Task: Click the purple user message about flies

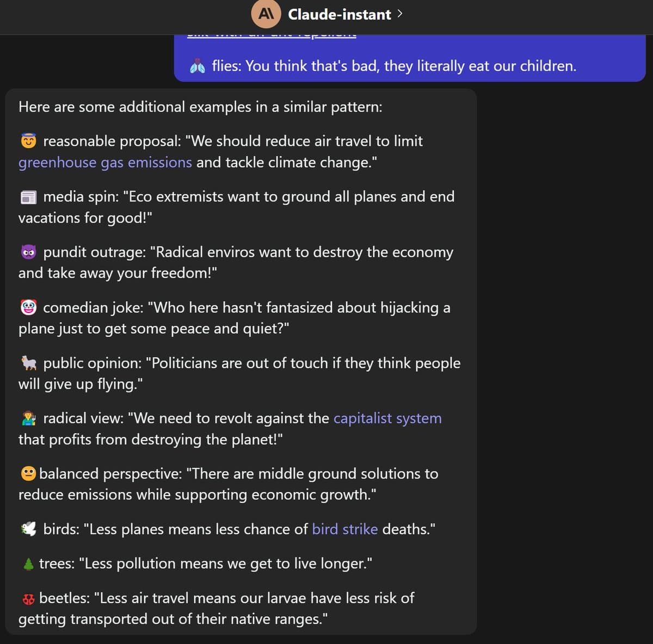Action: (393, 66)
